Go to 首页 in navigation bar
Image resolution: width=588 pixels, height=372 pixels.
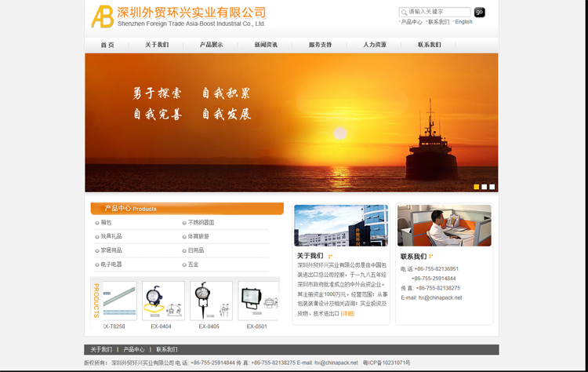107,45
